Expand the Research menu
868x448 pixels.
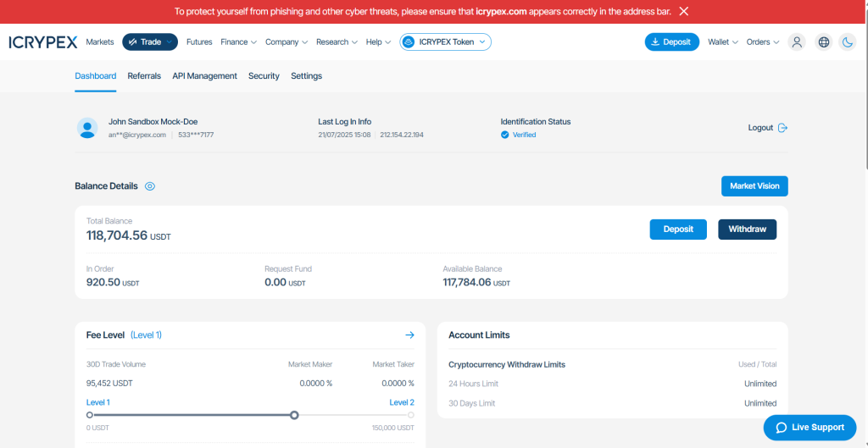(x=337, y=42)
